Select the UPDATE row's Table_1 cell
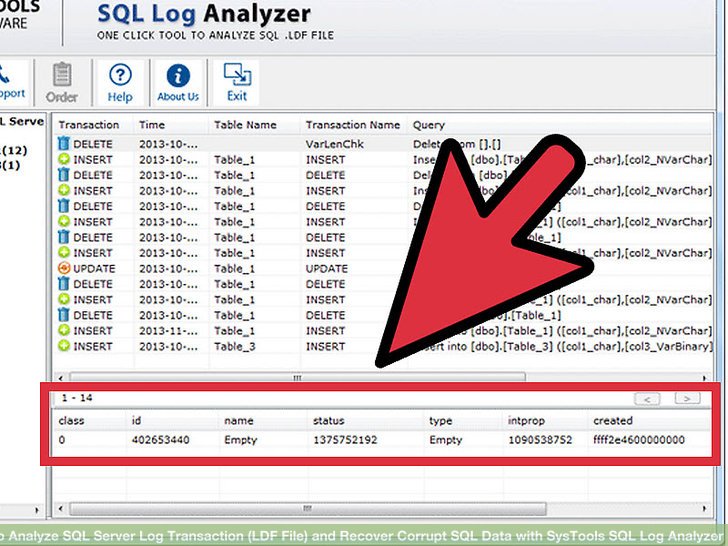728x546 pixels. 234,268
